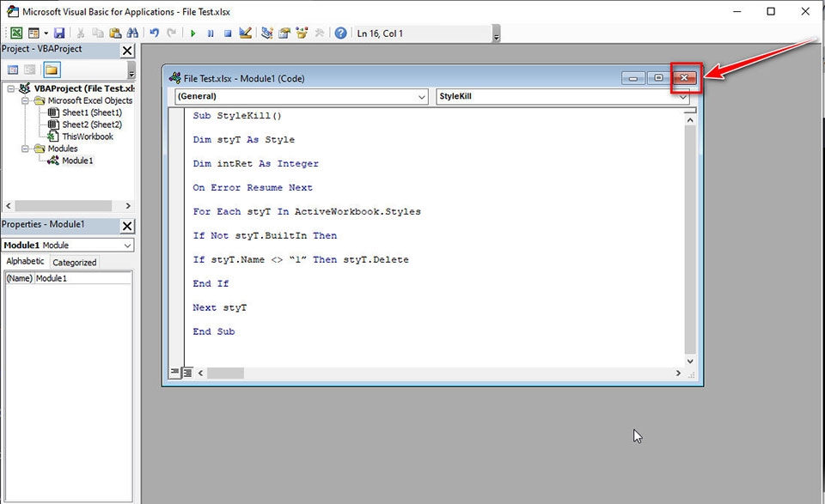Click the Paste clipboard icon
The height and width of the screenshot is (504, 825).
115,33
